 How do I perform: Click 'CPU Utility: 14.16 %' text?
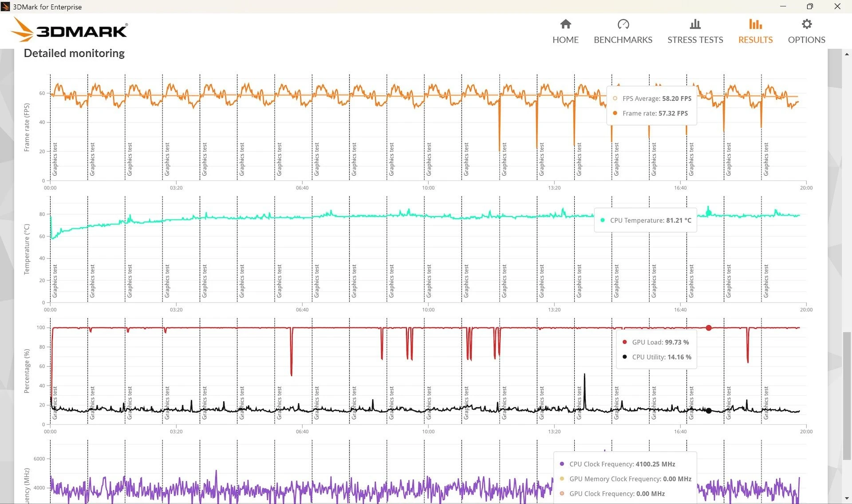point(662,357)
